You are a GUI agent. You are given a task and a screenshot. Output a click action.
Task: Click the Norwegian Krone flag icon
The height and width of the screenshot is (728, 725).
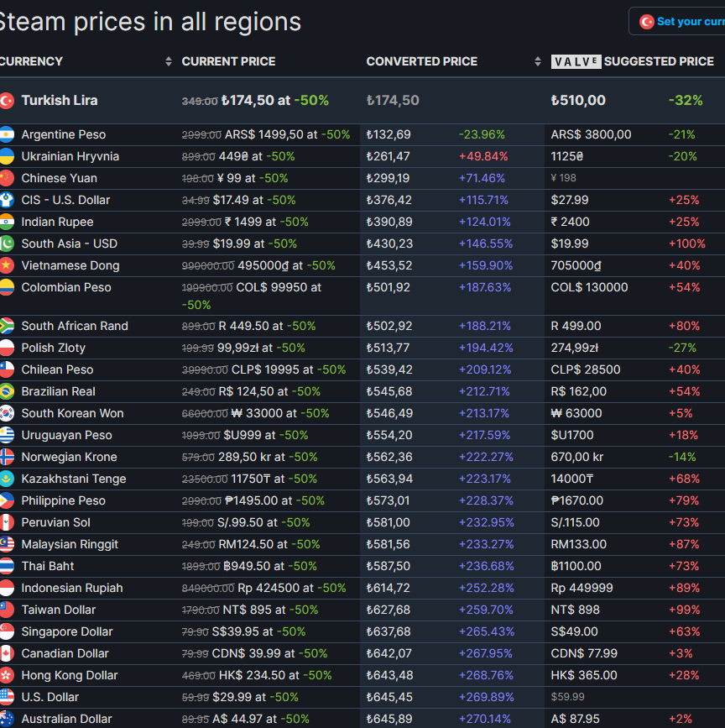7,457
